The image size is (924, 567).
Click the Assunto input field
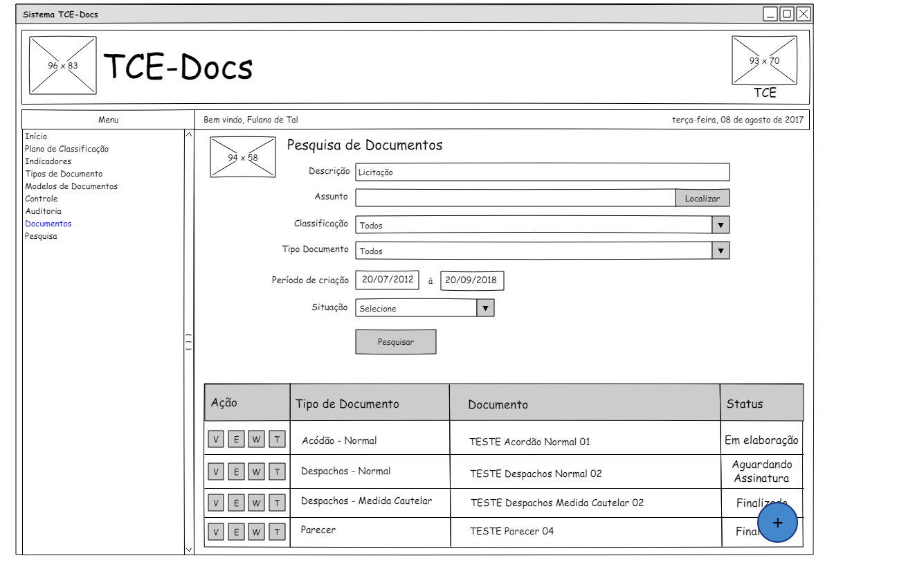pos(515,198)
